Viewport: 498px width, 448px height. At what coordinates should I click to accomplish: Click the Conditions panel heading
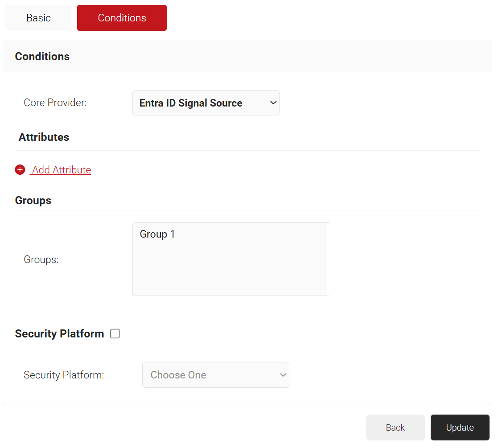pos(42,57)
